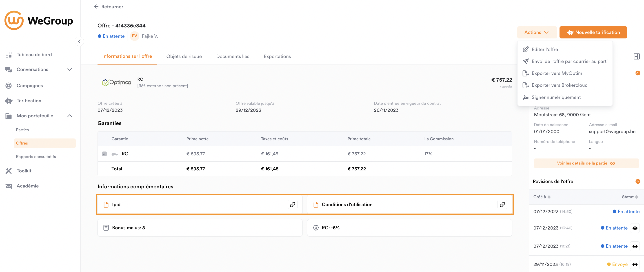The image size is (644, 272).
Task: Switch to Objets de risque tab
Action: (184, 56)
